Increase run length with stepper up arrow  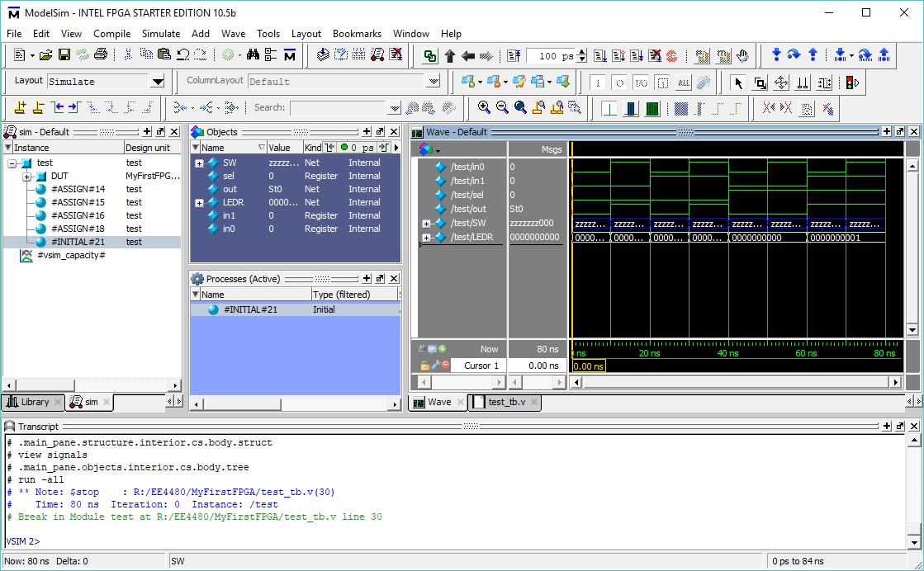coord(582,53)
